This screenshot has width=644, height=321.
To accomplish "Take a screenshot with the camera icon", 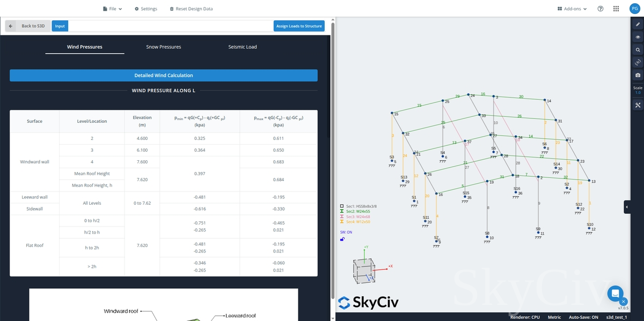I will pos(638,76).
